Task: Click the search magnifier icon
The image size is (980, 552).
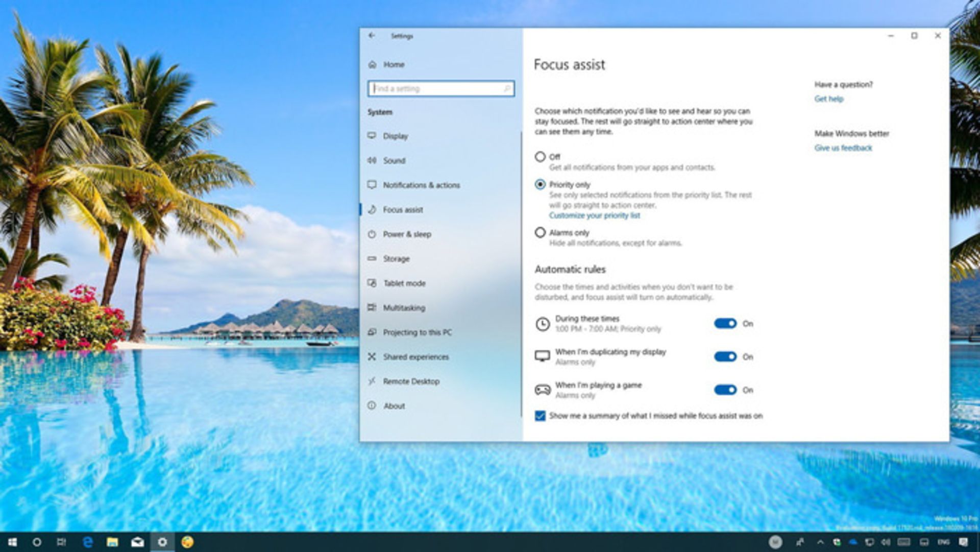Action: 507,89
